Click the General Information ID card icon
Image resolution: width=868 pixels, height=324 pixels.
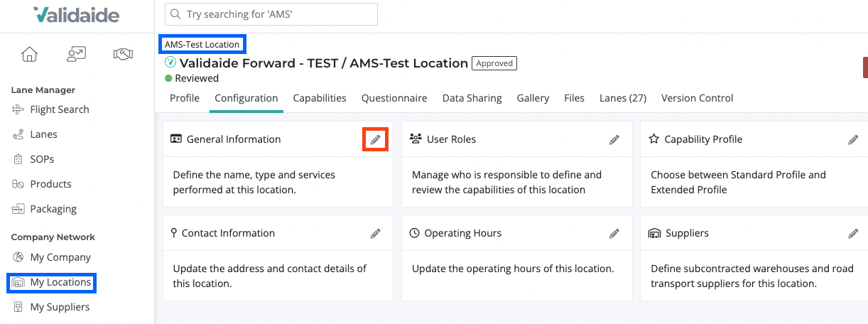(177, 139)
